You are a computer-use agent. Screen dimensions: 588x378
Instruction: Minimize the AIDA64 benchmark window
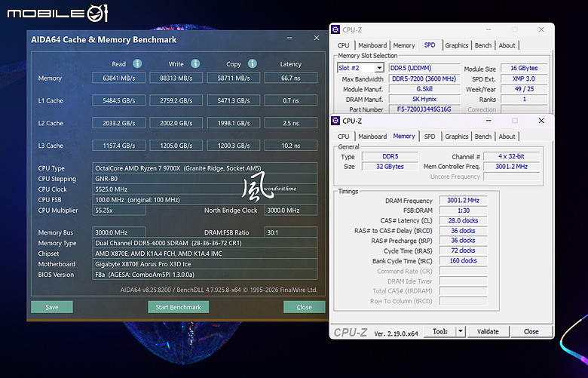tap(289, 38)
